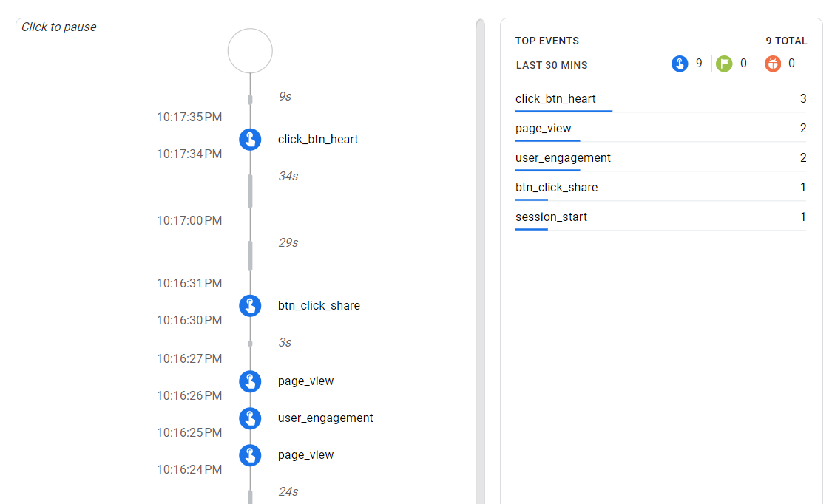
Task: Click the 3s gap marker
Action: click(250, 344)
